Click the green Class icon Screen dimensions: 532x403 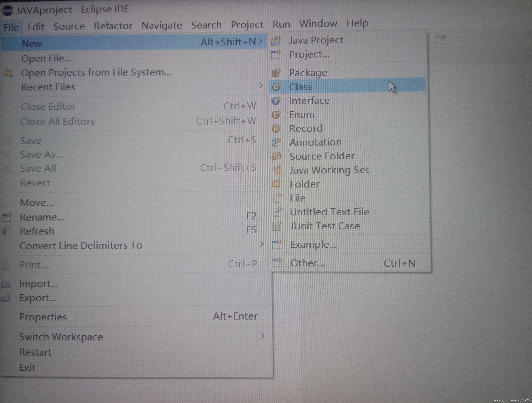276,87
